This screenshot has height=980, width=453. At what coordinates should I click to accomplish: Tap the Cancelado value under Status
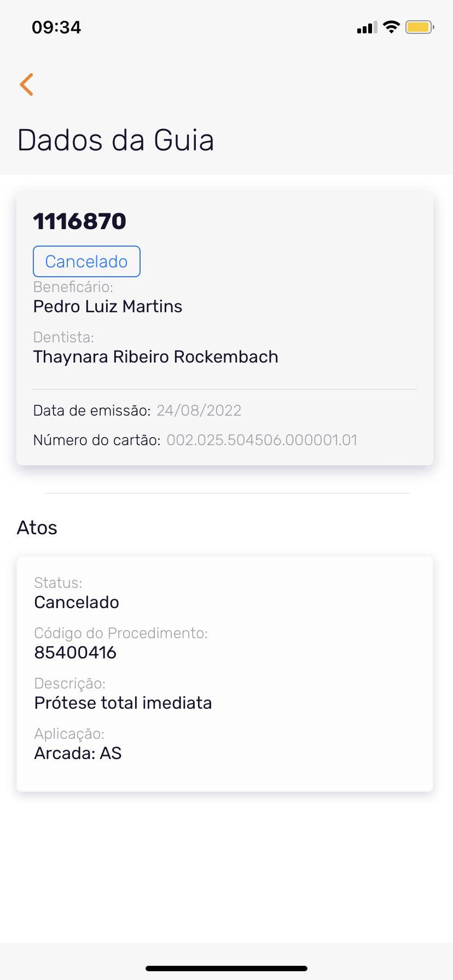coord(77,602)
